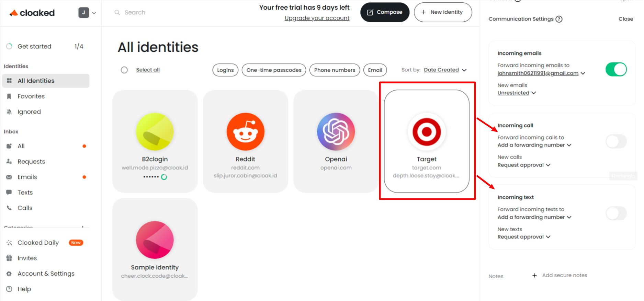
Task: Click the Cloaked Daily sparkle icon
Action: tap(9, 243)
